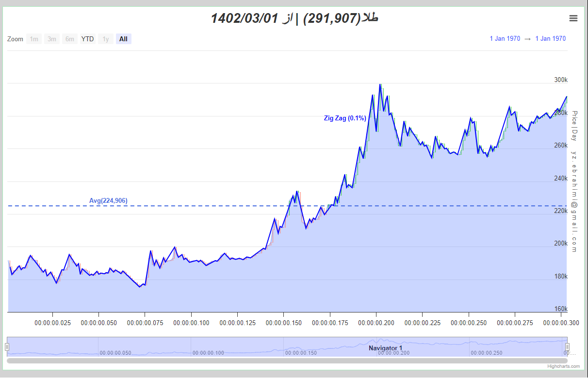The height and width of the screenshot is (378, 588).
Task: Click the 00:00:00.175 time axis label
Action: tap(330, 323)
